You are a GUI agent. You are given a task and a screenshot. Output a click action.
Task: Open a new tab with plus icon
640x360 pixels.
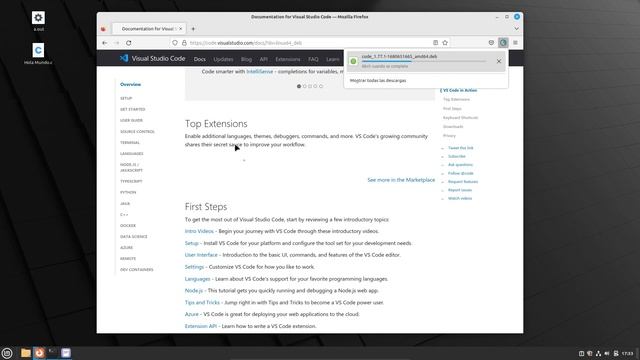(x=193, y=29)
